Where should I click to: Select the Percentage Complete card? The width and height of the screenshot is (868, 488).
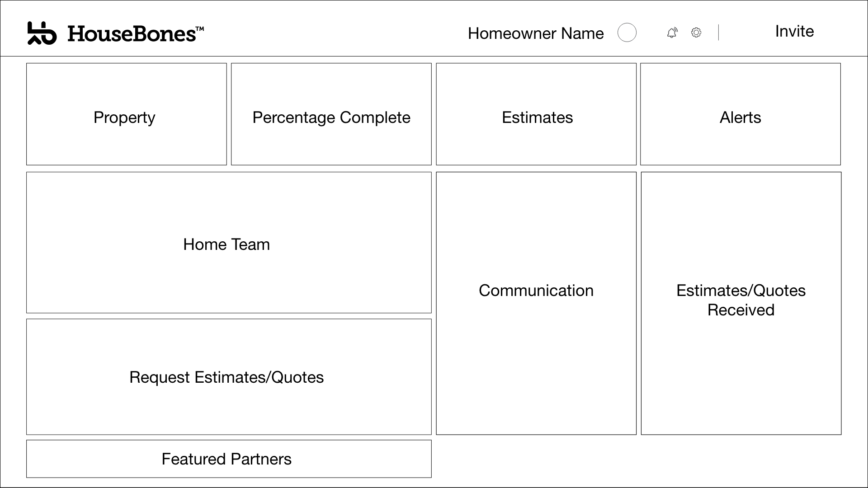coord(331,114)
